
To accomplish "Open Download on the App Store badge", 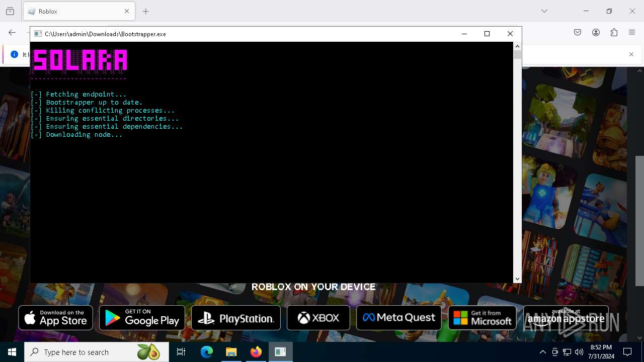I will pyautogui.click(x=55, y=318).
